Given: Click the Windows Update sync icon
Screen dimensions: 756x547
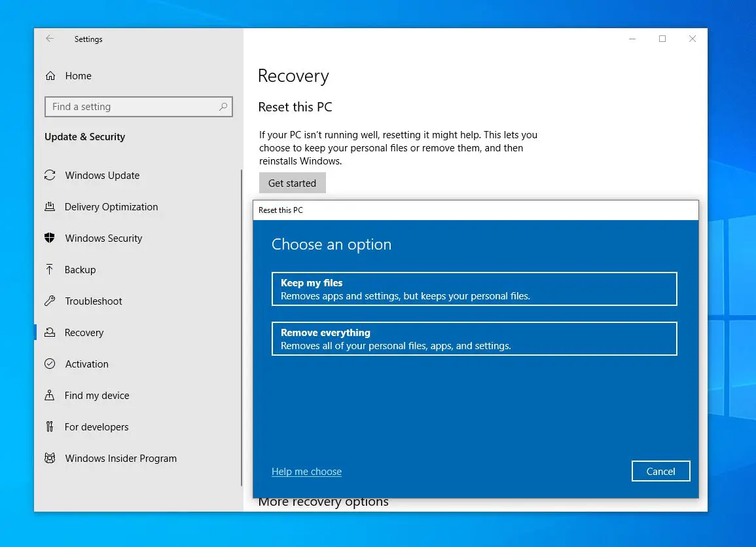Looking at the screenshot, I should [50, 175].
